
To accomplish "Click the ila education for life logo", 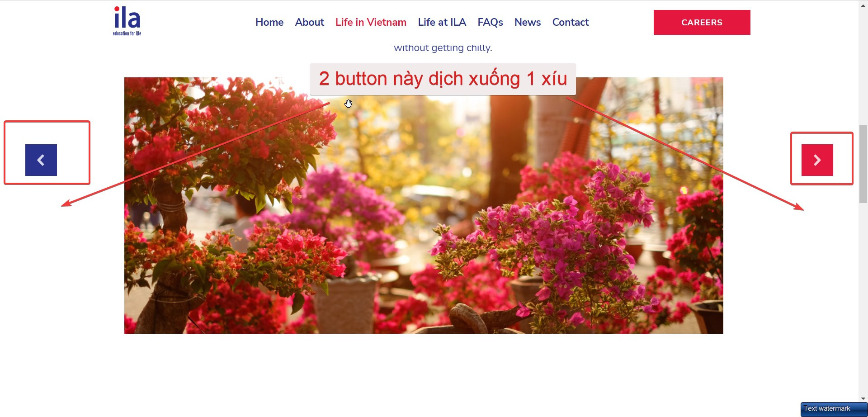I will [x=127, y=21].
